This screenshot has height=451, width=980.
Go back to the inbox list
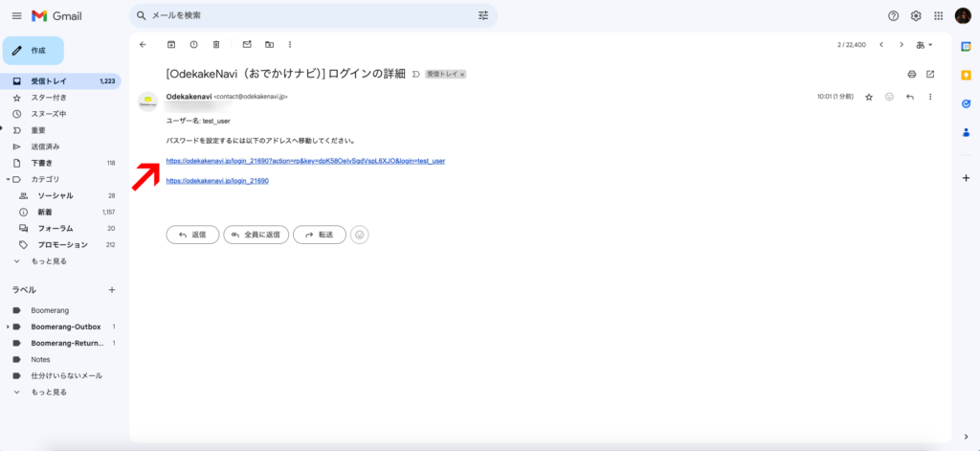143,44
